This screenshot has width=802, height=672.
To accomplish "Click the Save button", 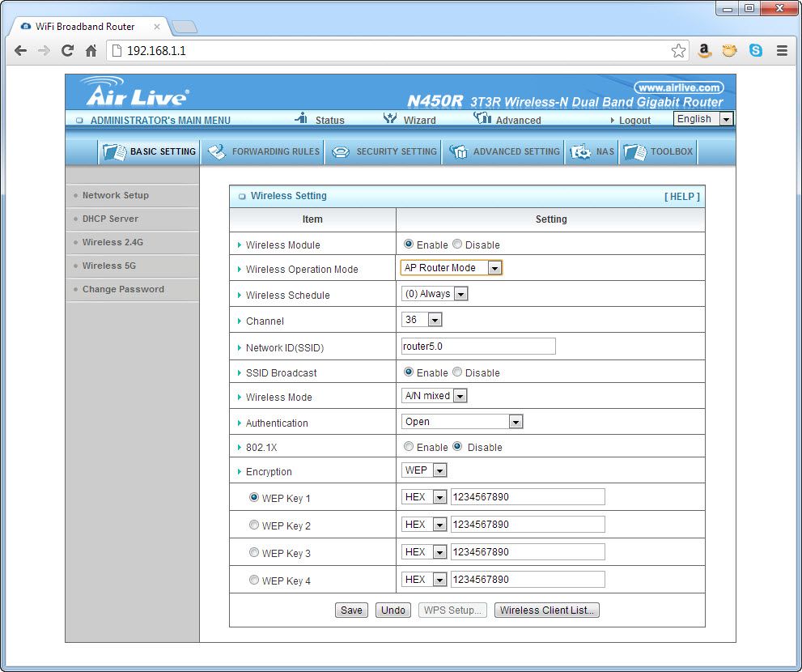I will pyautogui.click(x=351, y=610).
